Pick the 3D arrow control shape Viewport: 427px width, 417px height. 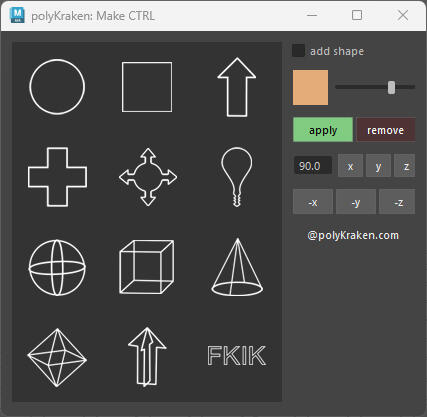(x=147, y=357)
